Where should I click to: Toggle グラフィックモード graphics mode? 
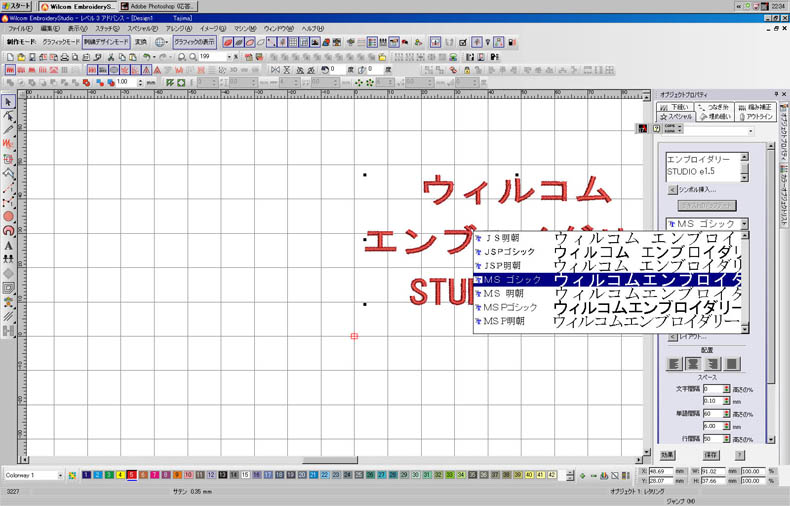coord(60,42)
